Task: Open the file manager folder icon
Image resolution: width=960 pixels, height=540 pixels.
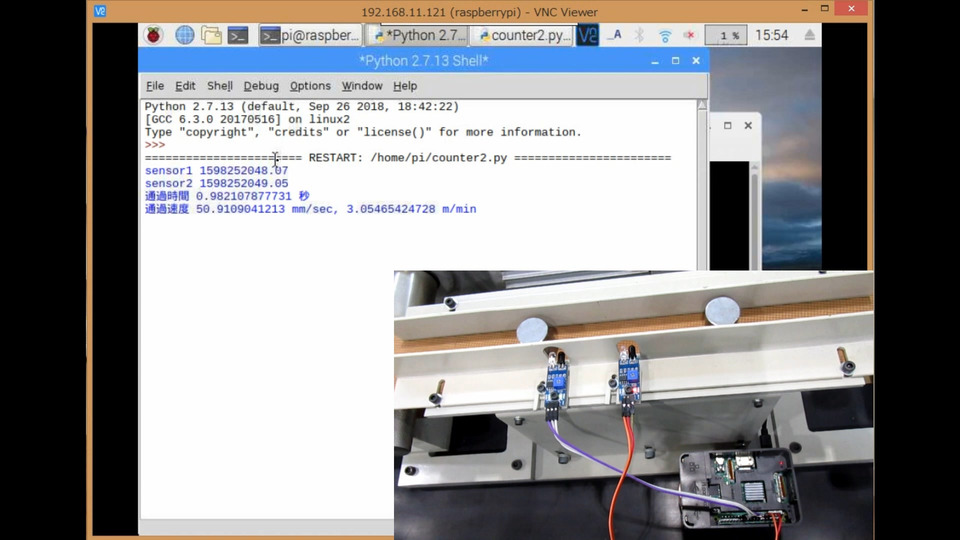Action: click(211, 36)
